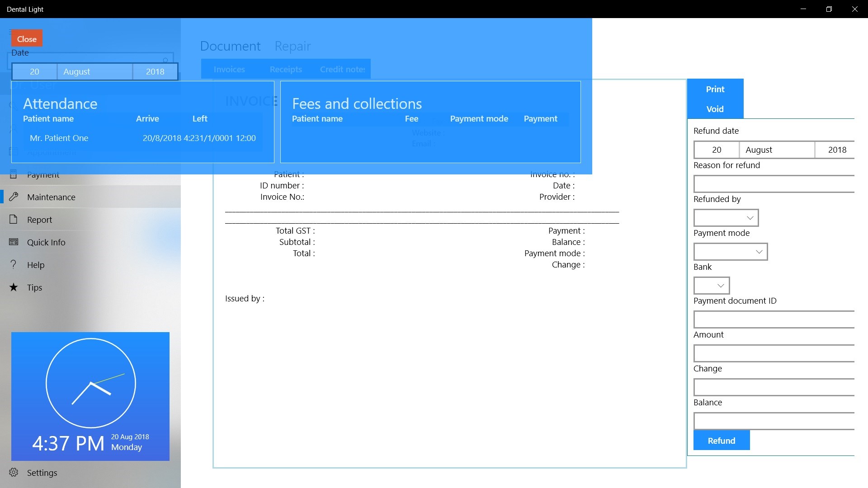Screen dimensions: 868x488
Task: Click the analog clock widget
Action: 90,383
